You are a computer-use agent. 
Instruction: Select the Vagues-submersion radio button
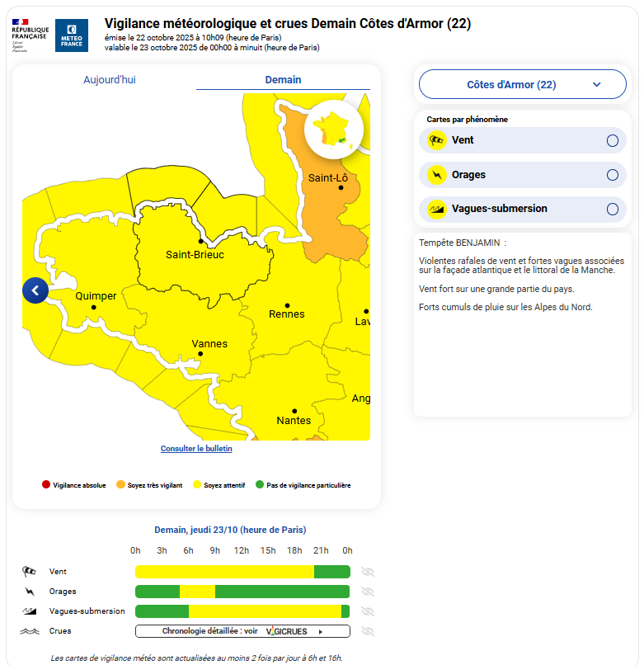tap(612, 210)
